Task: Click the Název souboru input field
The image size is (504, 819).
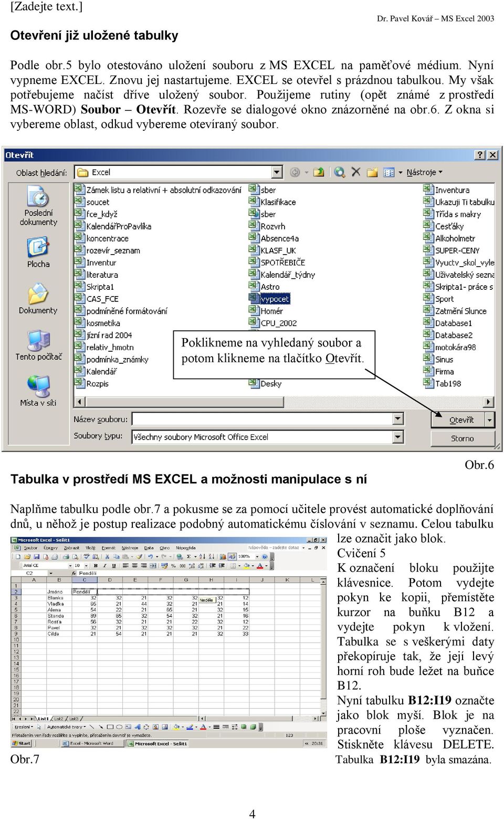Action: [x=262, y=418]
